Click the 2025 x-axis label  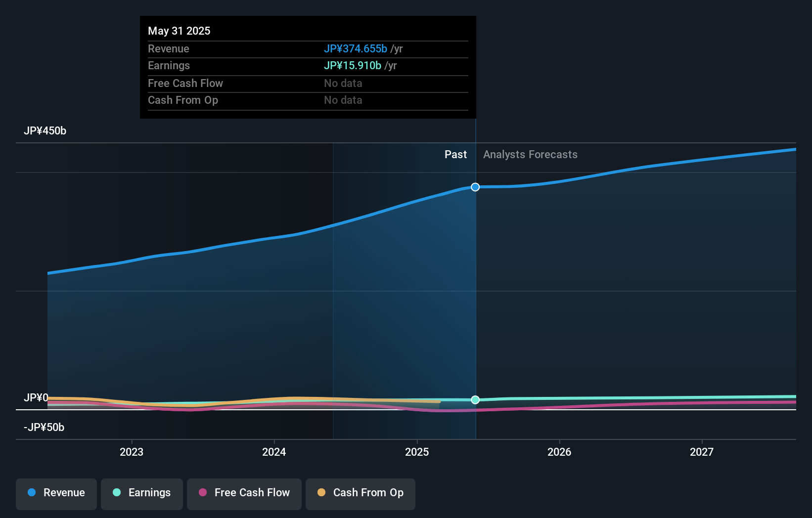coord(417,452)
